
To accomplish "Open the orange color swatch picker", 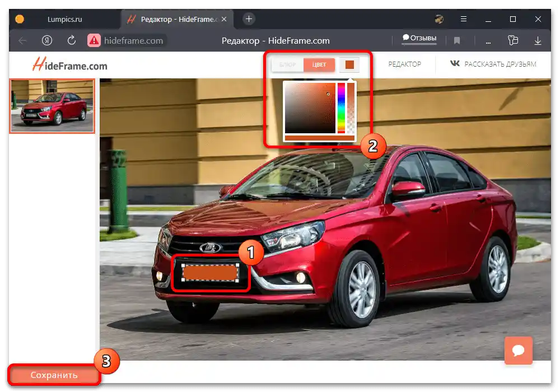I will 349,64.
